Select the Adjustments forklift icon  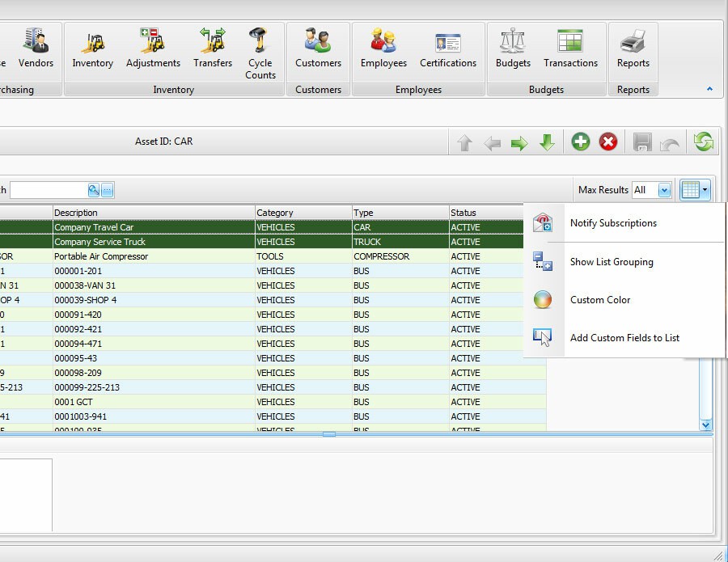point(152,49)
